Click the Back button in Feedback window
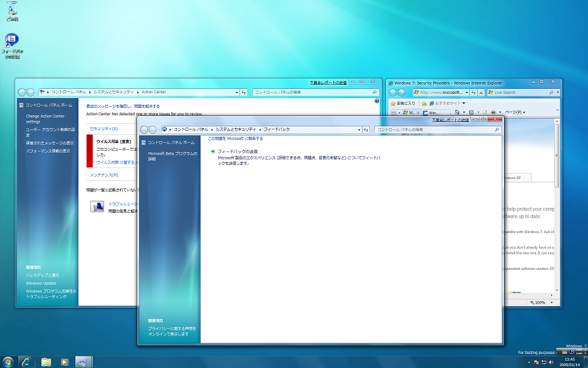Viewport: 588px width, 368px height. click(144, 129)
